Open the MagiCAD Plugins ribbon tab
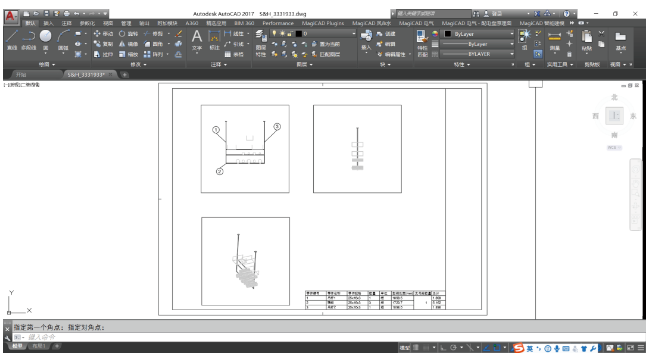 [x=323, y=23]
